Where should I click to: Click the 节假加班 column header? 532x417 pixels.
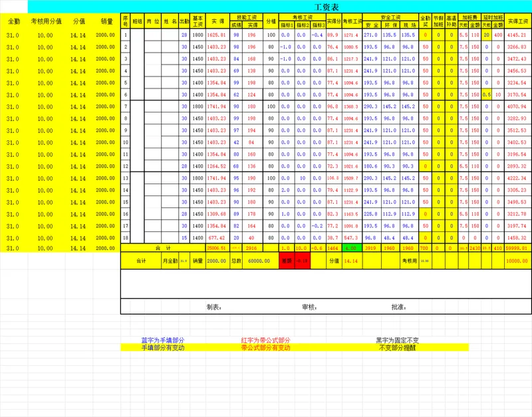click(x=438, y=21)
